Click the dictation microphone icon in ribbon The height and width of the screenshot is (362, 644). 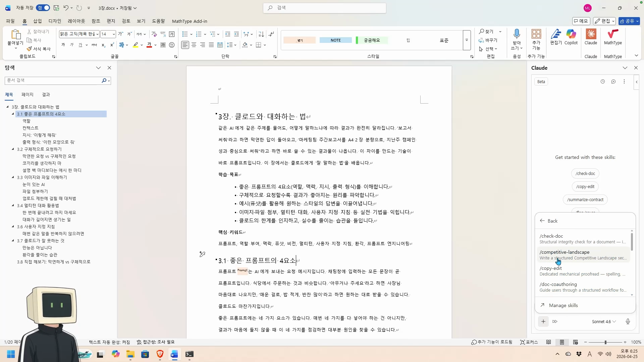pos(517,35)
